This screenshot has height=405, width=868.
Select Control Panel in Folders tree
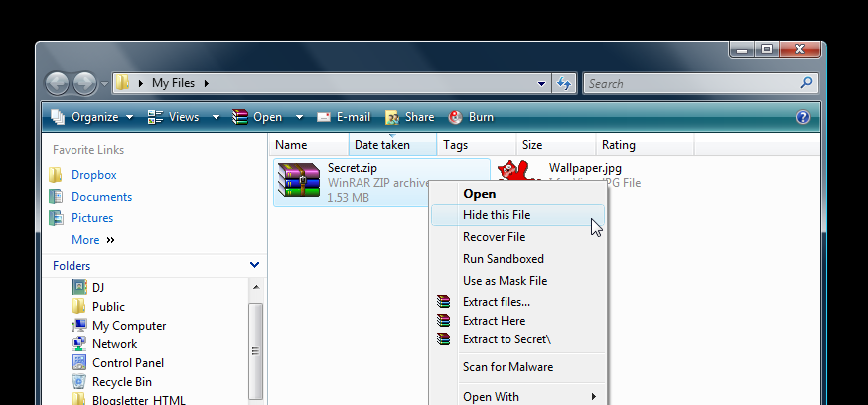point(128,363)
